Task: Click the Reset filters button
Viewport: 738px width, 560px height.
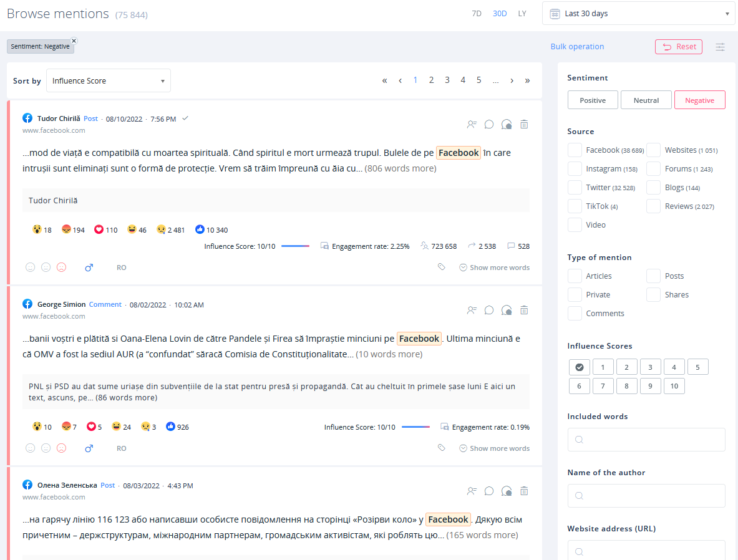Action: (x=678, y=46)
